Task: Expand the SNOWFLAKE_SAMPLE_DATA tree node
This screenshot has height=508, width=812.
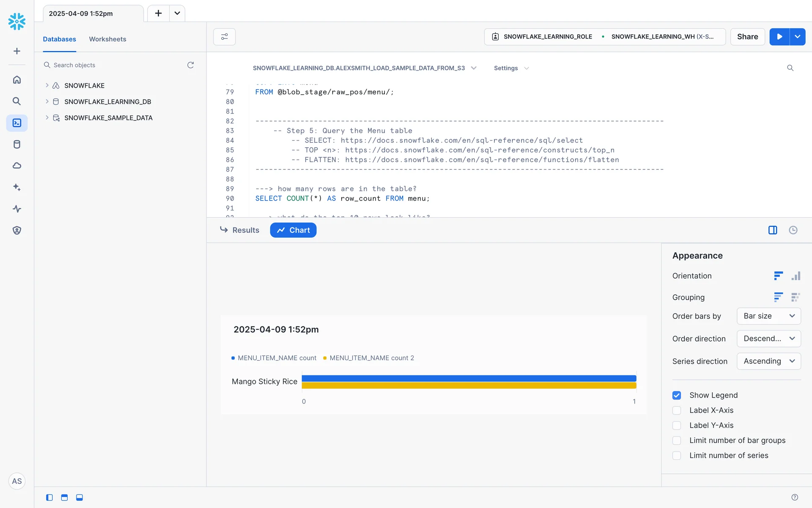Action: pyautogui.click(x=47, y=118)
